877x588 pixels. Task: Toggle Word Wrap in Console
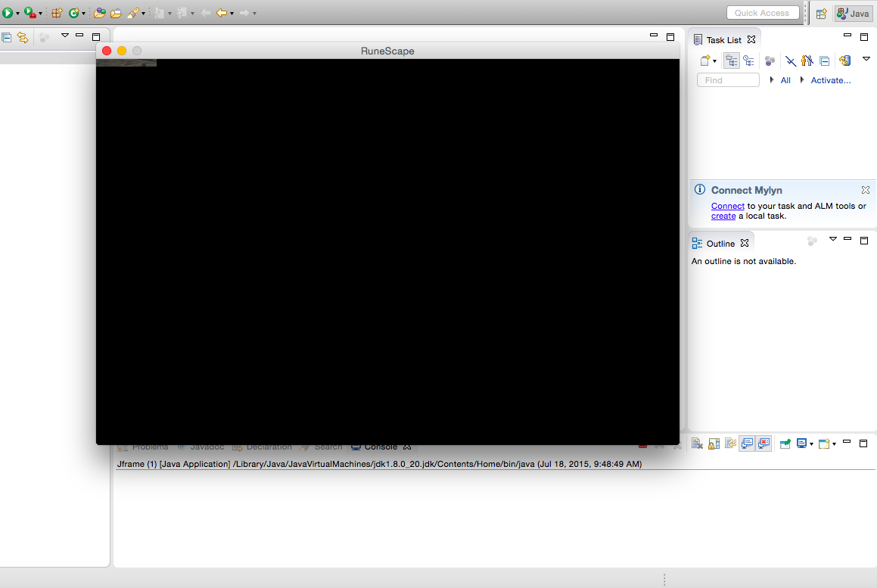(730, 443)
